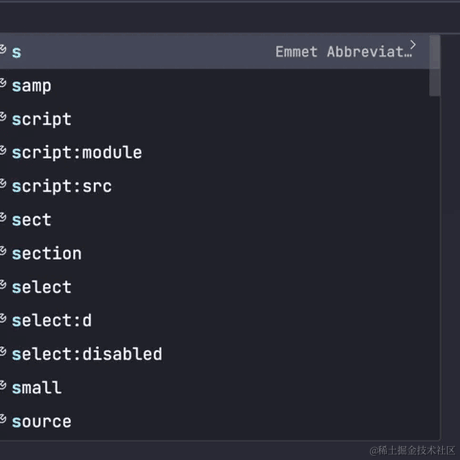The height and width of the screenshot is (460, 460).
Task: Choose 'script:src' from completions
Action: pos(215,186)
